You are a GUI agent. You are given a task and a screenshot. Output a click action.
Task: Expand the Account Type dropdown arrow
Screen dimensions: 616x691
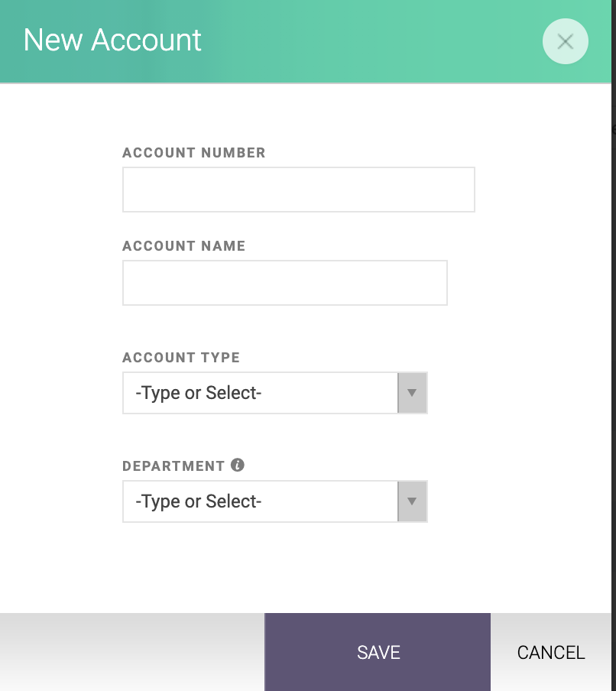coord(412,393)
